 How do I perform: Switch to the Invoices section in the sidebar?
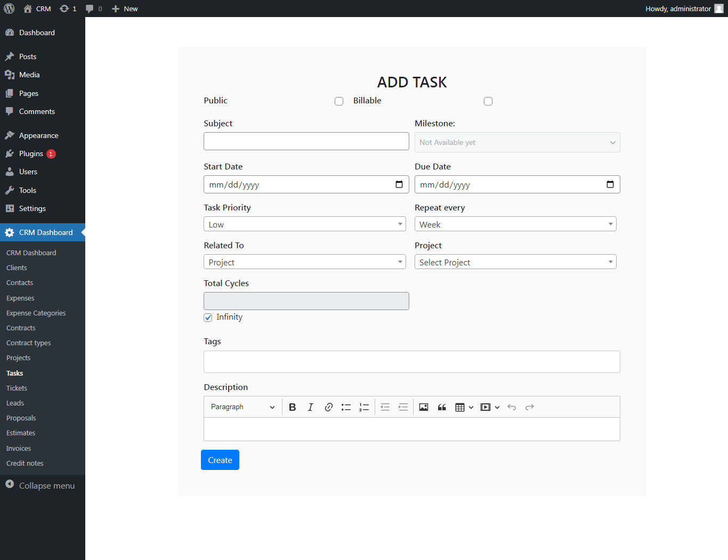[18, 448]
